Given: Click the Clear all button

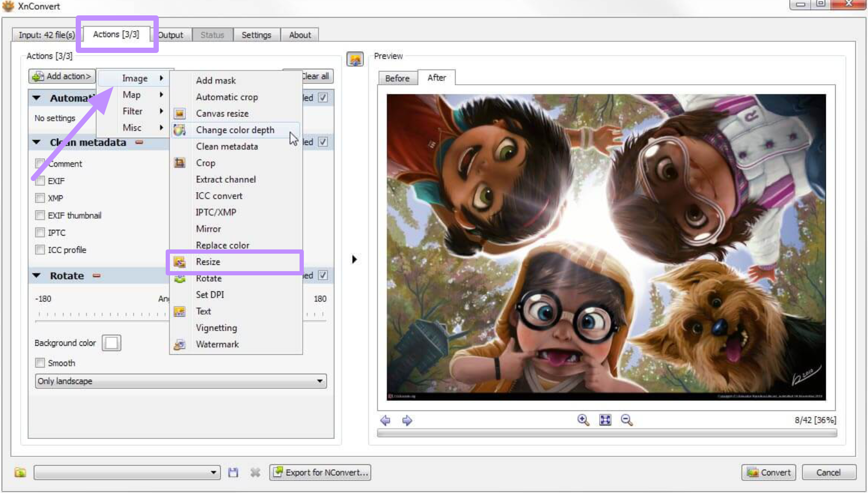Looking at the screenshot, I should click(x=315, y=76).
